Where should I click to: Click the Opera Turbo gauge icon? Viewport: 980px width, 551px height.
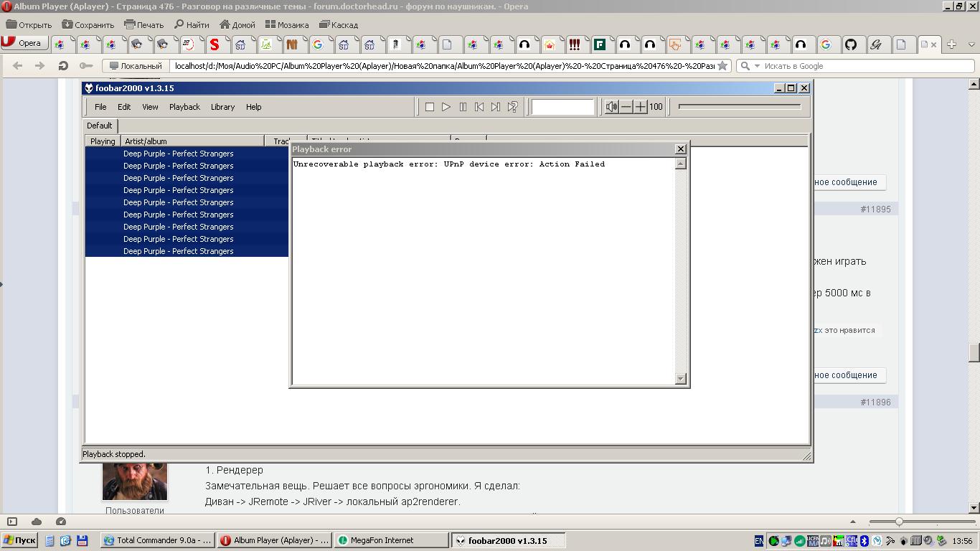61,522
